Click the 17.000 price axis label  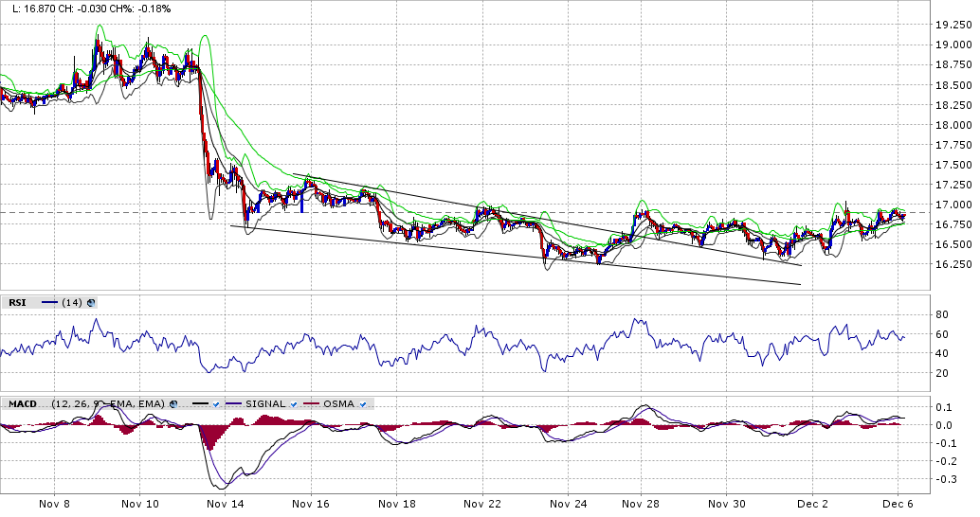pos(950,205)
